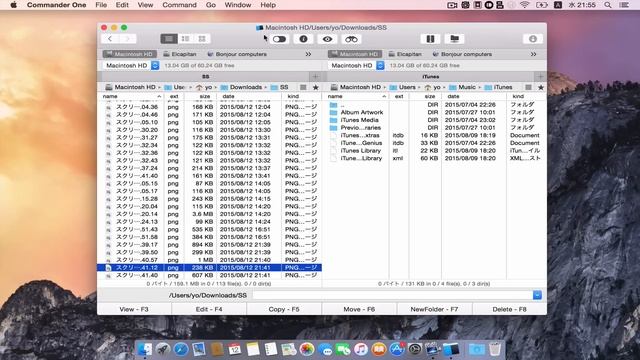Image resolution: width=640 pixels, height=360 pixels.
Task: Open the File menu
Action: point(101,5)
